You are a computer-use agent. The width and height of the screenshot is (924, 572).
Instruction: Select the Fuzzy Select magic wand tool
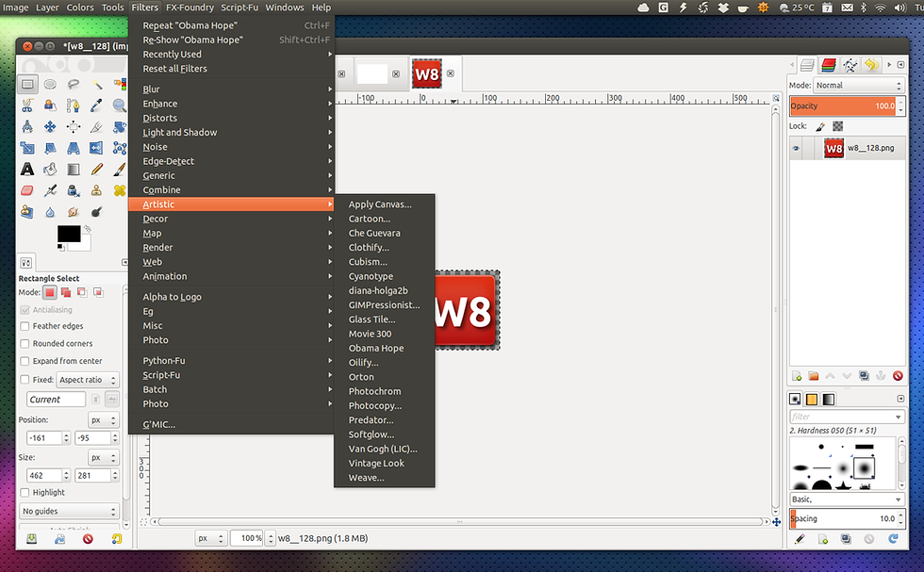point(96,84)
